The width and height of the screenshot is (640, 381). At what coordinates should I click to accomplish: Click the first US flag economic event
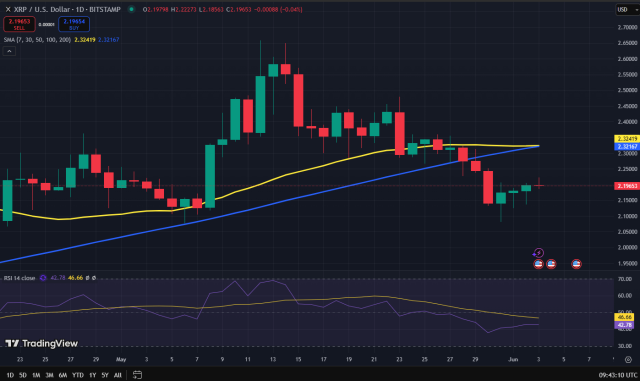coord(538,264)
